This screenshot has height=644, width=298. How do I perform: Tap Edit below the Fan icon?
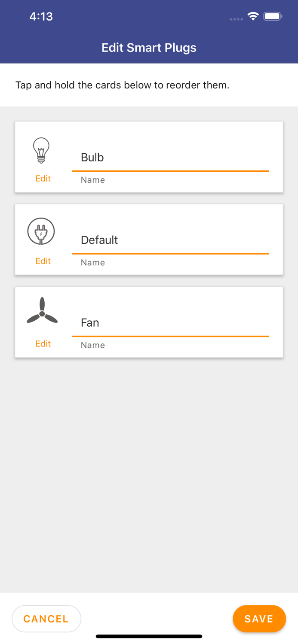(43, 343)
